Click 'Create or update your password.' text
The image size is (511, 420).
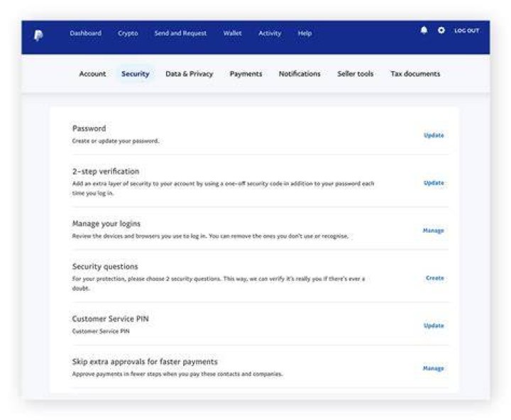(116, 141)
